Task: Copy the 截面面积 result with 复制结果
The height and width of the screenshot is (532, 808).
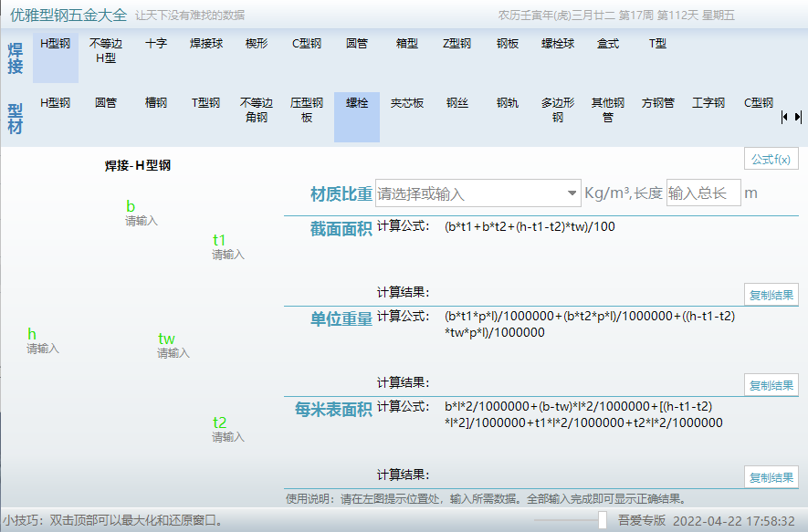Action: click(770, 295)
